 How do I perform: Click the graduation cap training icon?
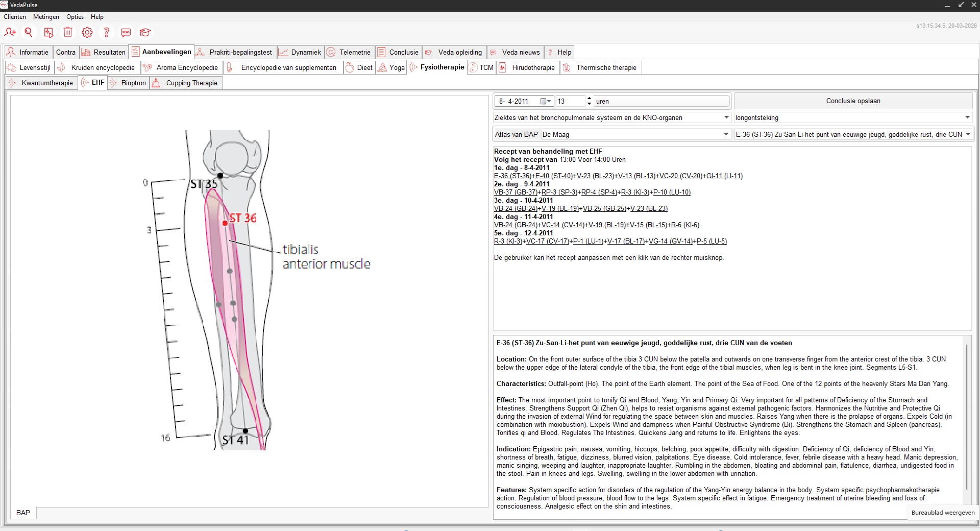145,33
